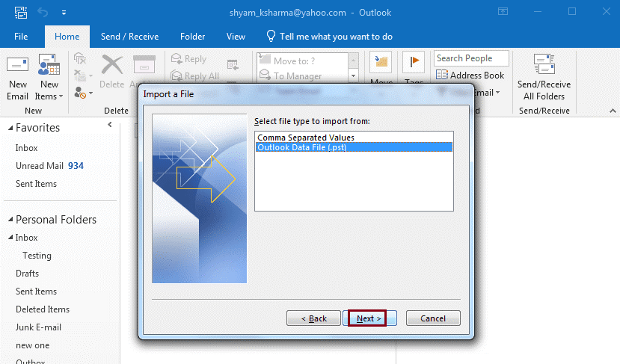Screen dimensions: 620x364
Task: Open Inbox under Personal Folders
Action: click(x=26, y=238)
